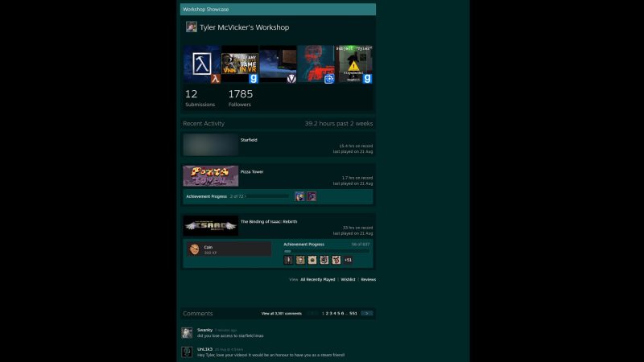644x362 pixels.
Task: Go to comments page 6
Action: pyautogui.click(x=343, y=314)
